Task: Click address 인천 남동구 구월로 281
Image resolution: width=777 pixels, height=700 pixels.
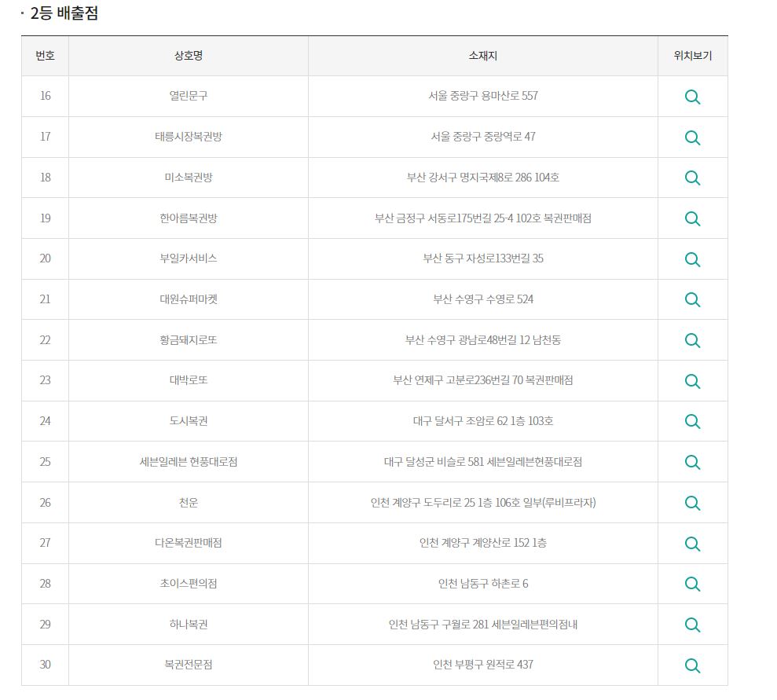Action: (438, 625)
